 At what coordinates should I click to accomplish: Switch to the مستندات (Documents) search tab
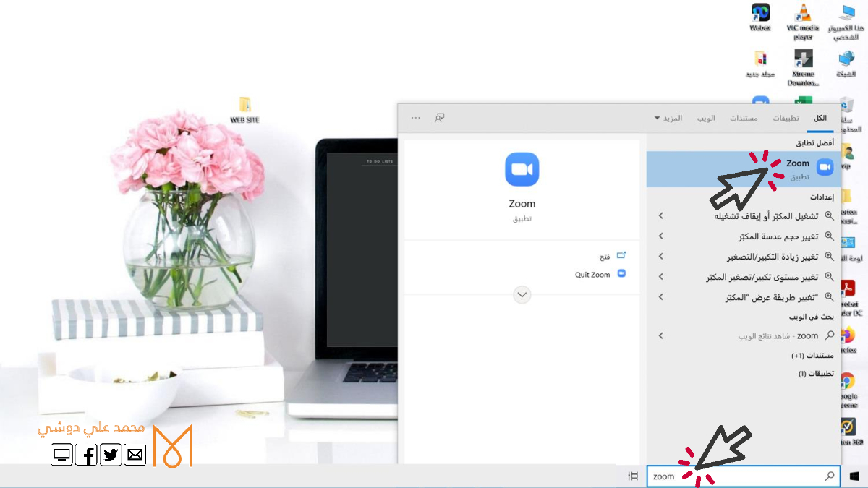pos(743,118)
